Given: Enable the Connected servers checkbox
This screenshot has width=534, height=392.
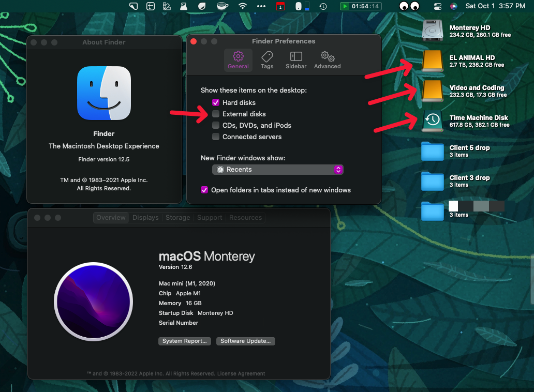Looking at the screenshot, I should click(216, 137).
